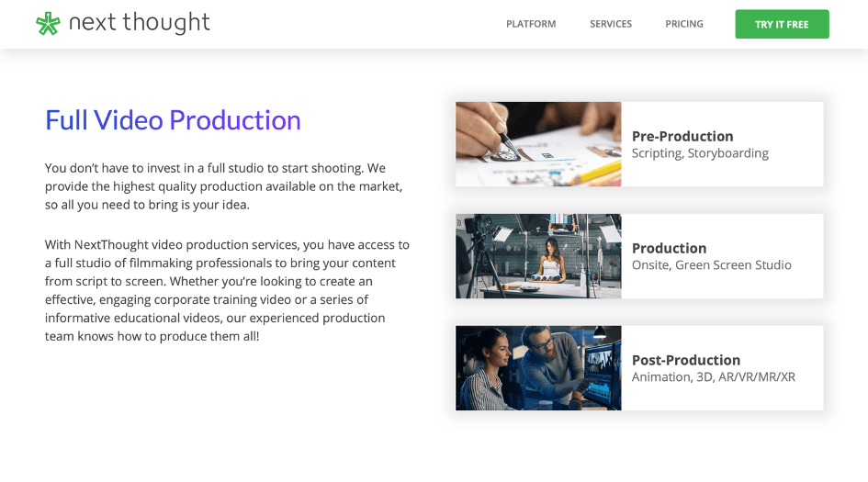Viewport: 868px width, 482px height.
Task: Open the SERVICES menu item
Action: click(x=611, y=24)
